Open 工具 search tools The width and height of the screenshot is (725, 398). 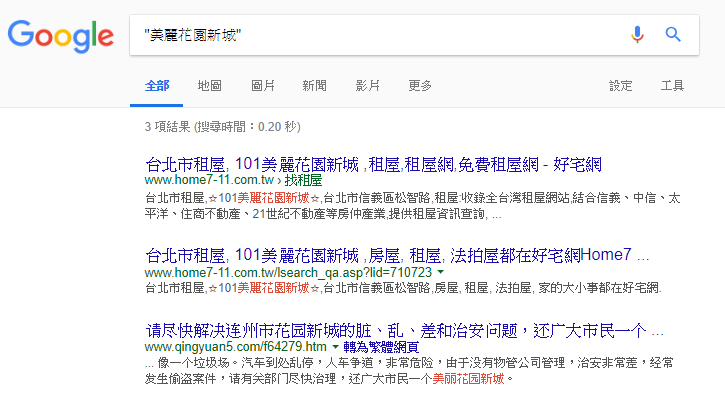coord(672,86)
